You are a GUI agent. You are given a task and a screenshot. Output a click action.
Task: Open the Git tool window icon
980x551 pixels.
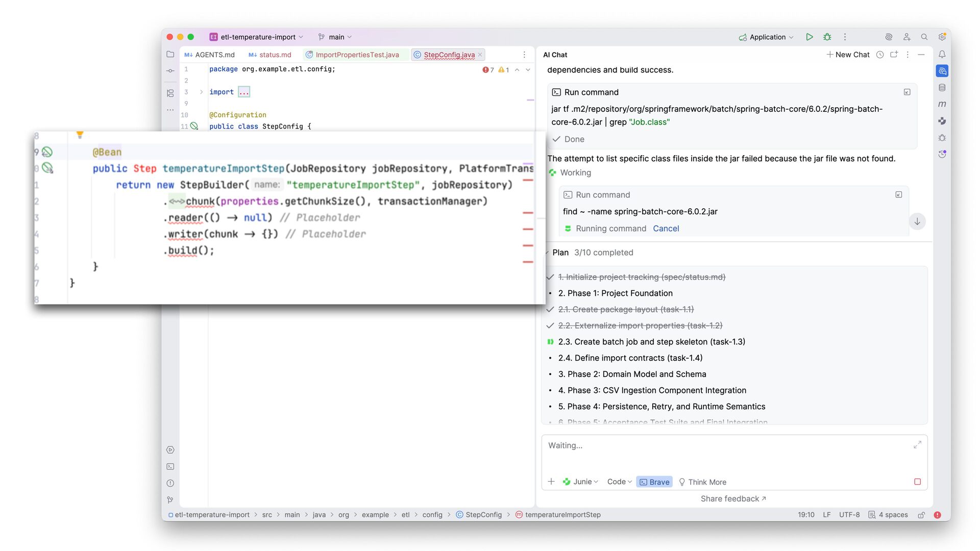point(170,500)
